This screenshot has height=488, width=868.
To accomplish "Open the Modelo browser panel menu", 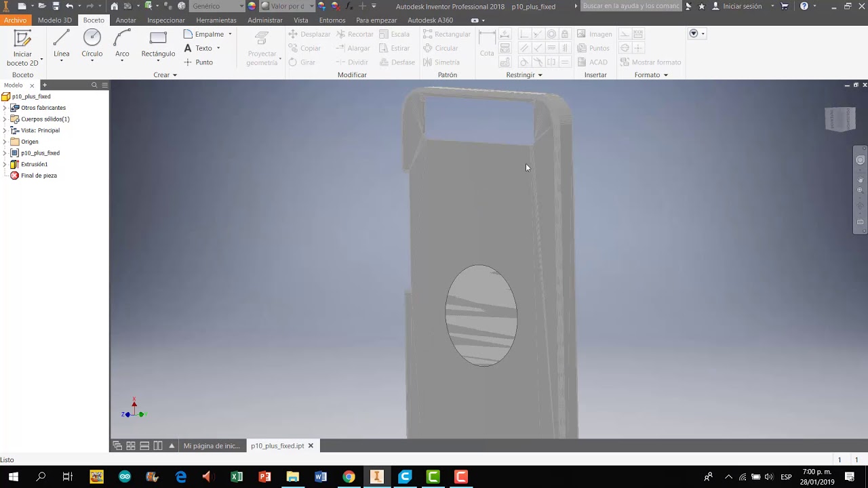I will [x=104, y=85].
